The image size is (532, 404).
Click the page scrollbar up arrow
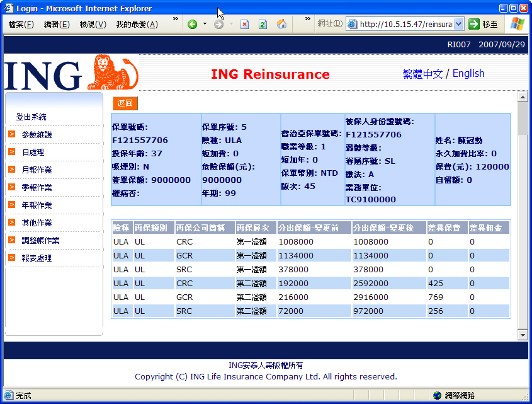tap(523, 97)
